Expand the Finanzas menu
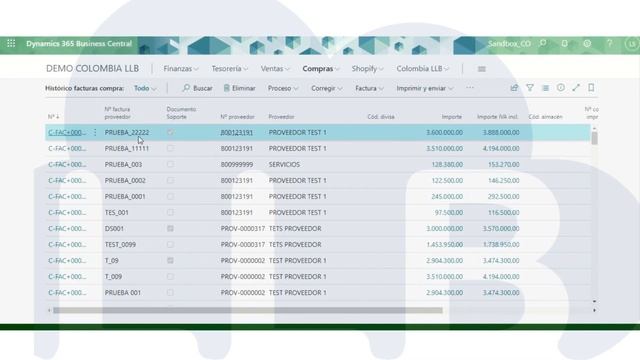This screenshot has width=640, height=360. tap(181, 69)
